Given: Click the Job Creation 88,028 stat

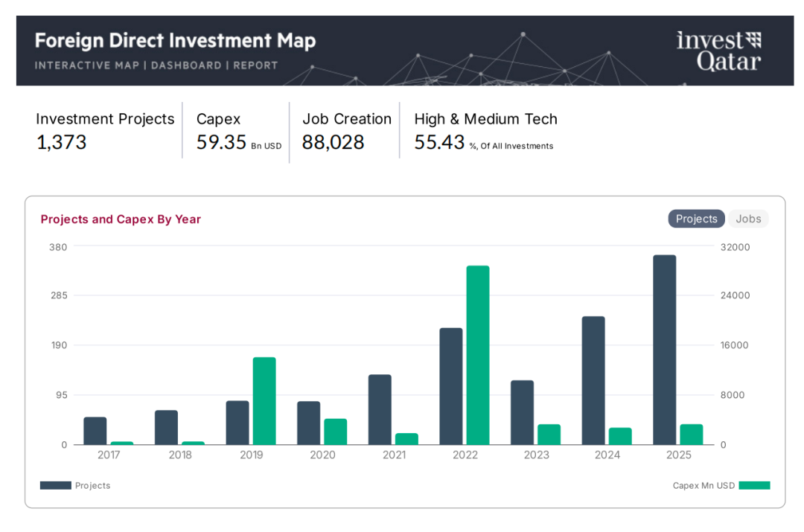Looking at the screenshot, I should (x=346, y=130).
